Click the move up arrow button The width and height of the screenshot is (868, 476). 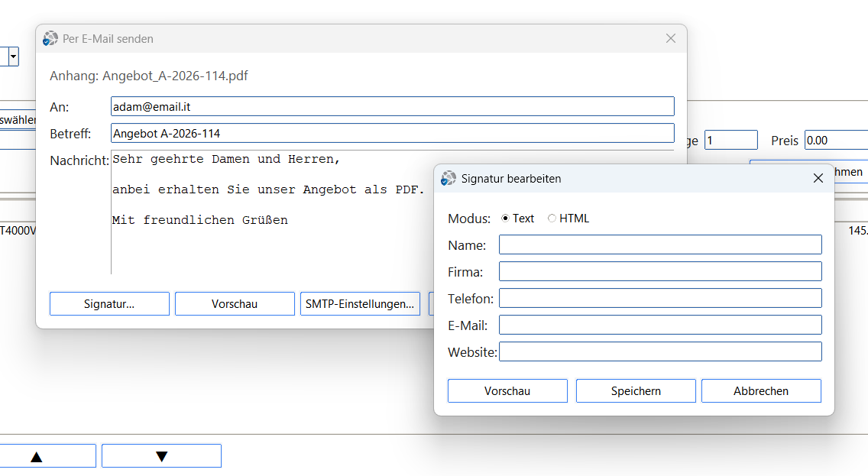37,456
